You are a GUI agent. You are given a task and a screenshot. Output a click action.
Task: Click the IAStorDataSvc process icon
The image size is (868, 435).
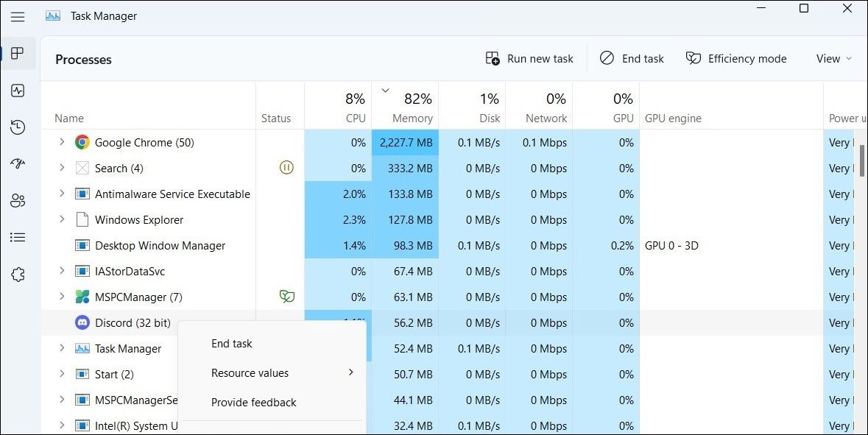(82, 271)
